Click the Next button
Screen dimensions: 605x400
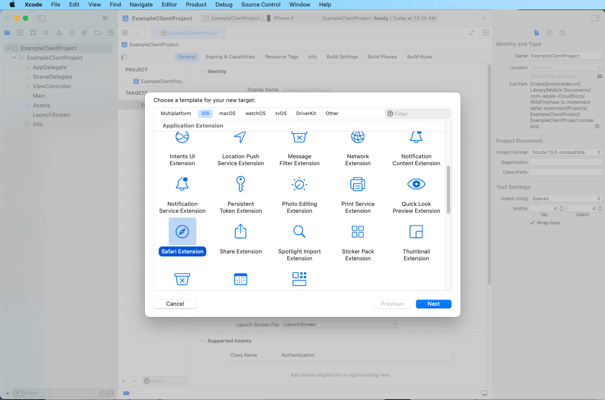pyautogui.click(x=433, y=304)
